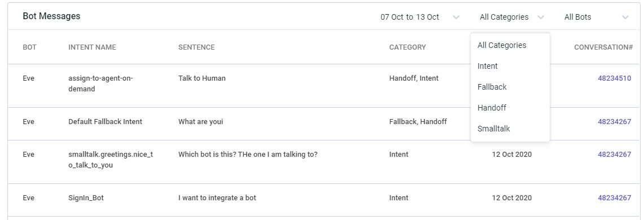The width and height of the screenshot is (644, 220).
Task: Open conversation link for smalltalk greetings row
Action: [x=615, y=155]
